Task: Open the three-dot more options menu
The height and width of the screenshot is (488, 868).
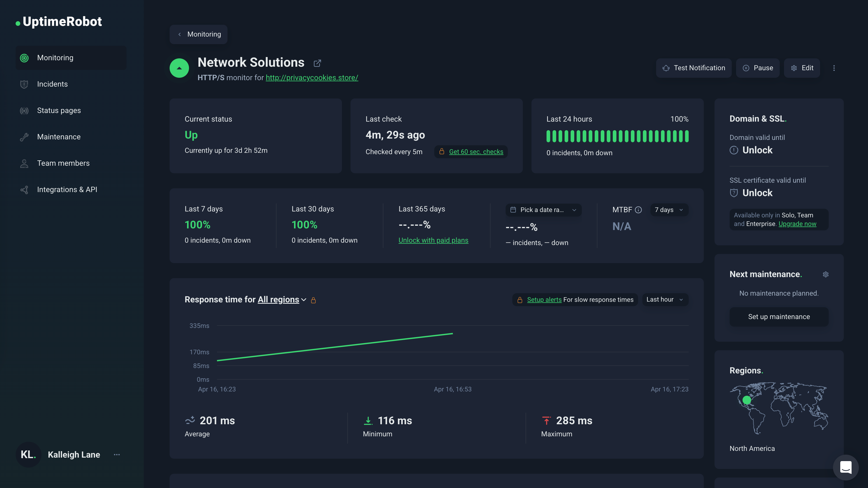Action: pos(834,68)
